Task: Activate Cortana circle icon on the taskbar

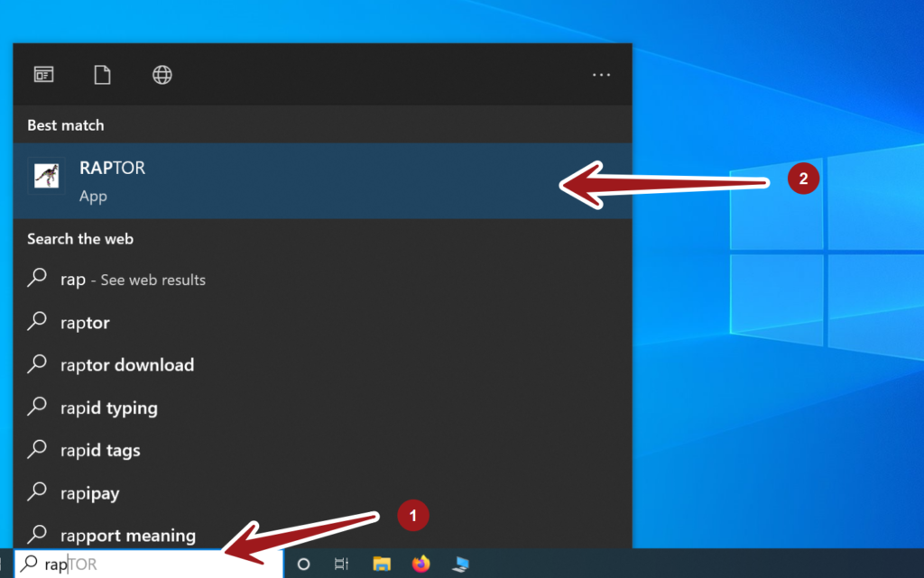Action: (302, 563)
